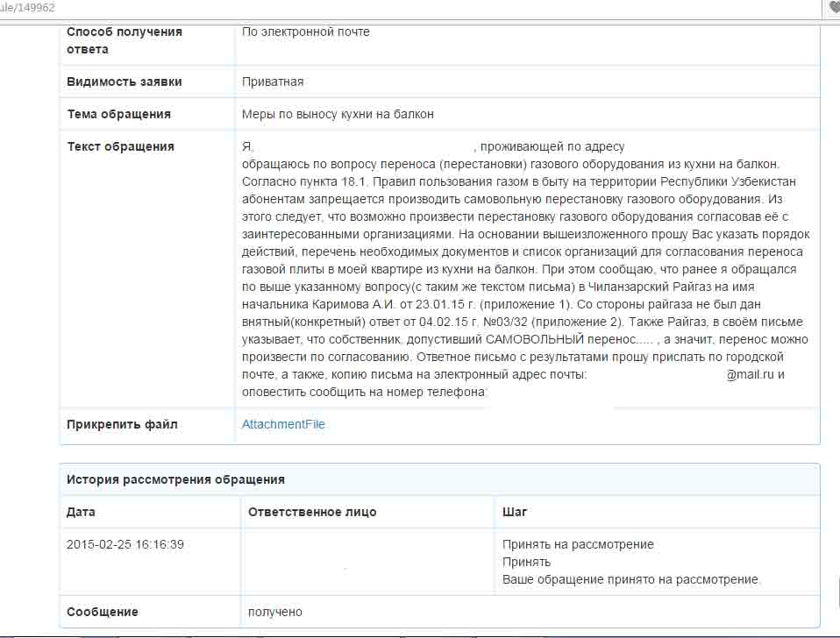Image resolution: width=840 pixels, height=638 pixels.
Task: Click the 'Прикрепить файл' row label
Action: 122,424
